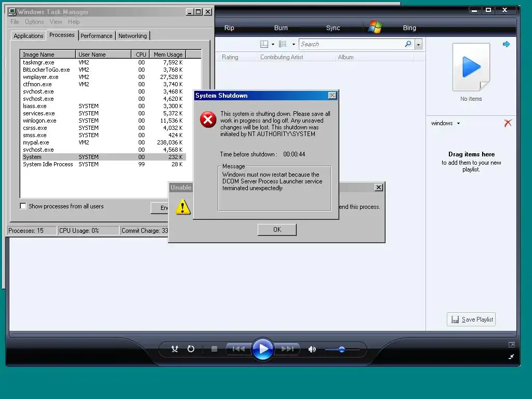Mute the Media Player volume speaker icon

coord(312,349)
